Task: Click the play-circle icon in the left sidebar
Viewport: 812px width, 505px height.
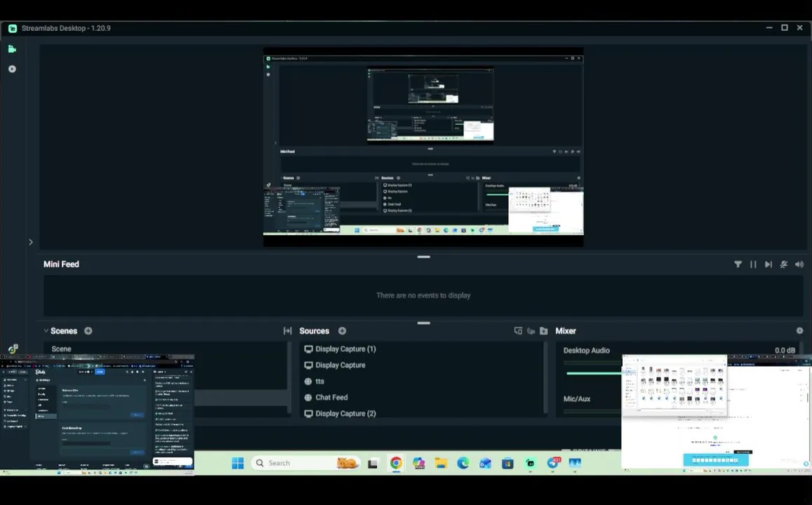Action: (x=12, y=69)
